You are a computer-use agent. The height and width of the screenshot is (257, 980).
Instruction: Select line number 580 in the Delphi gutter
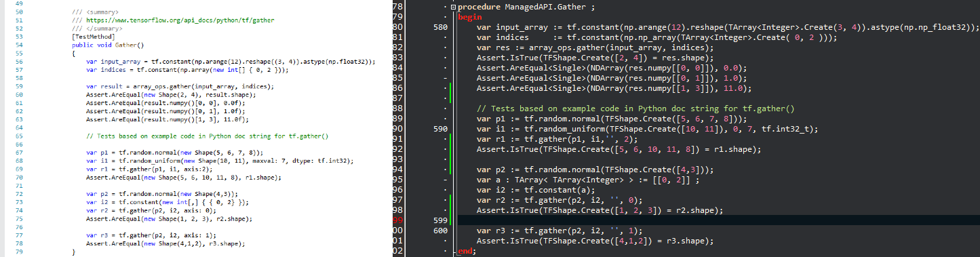point(439,27)
